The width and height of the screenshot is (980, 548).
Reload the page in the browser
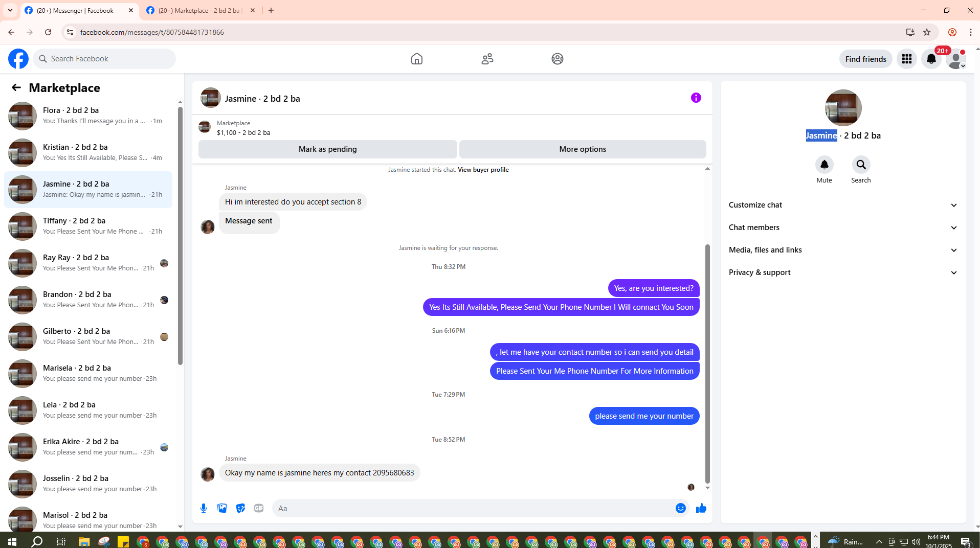[x=48, y=32]
